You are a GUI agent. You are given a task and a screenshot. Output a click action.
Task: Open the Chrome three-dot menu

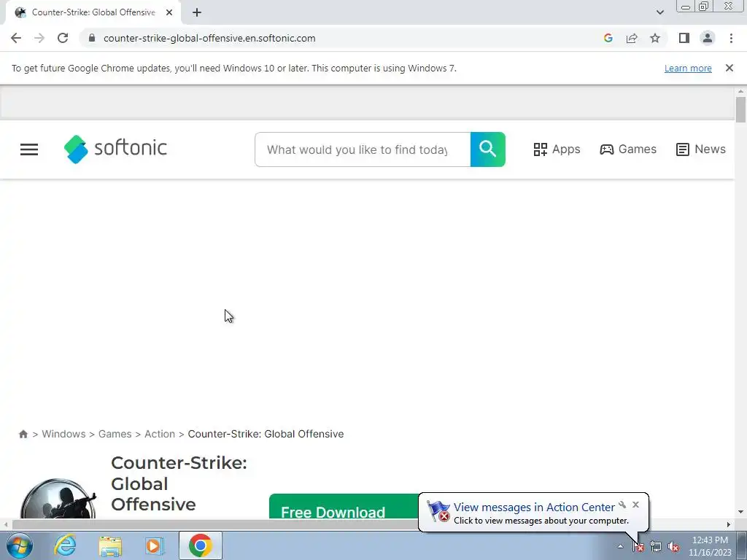[x=731, y=38]
